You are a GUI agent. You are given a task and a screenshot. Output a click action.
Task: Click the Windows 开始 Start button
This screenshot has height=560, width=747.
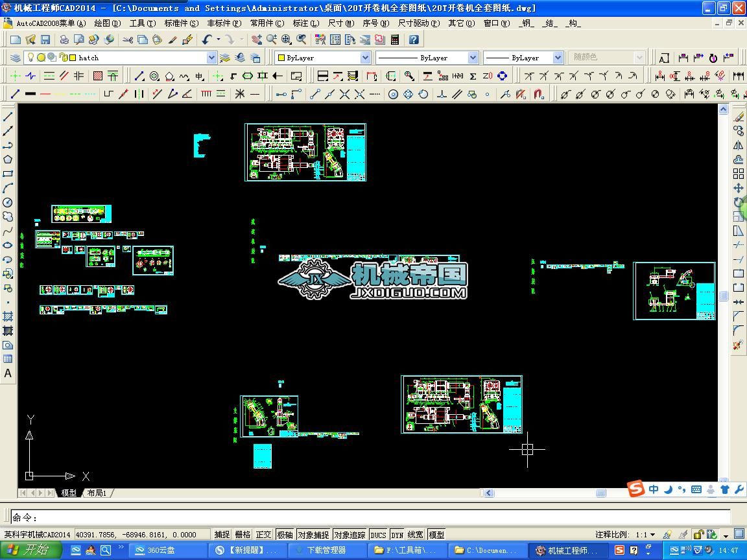(30, 550)
